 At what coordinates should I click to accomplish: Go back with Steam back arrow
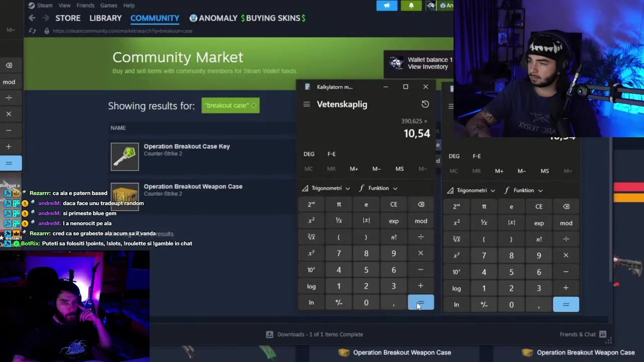[x=32, y=18]
